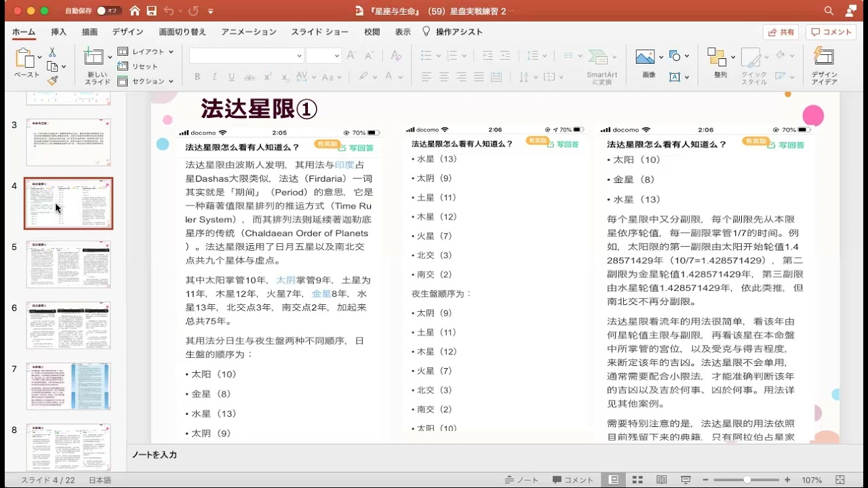The image size is (868, 488).
Task: Click the Copy icon in the ribbon
Action: (52, 66)
